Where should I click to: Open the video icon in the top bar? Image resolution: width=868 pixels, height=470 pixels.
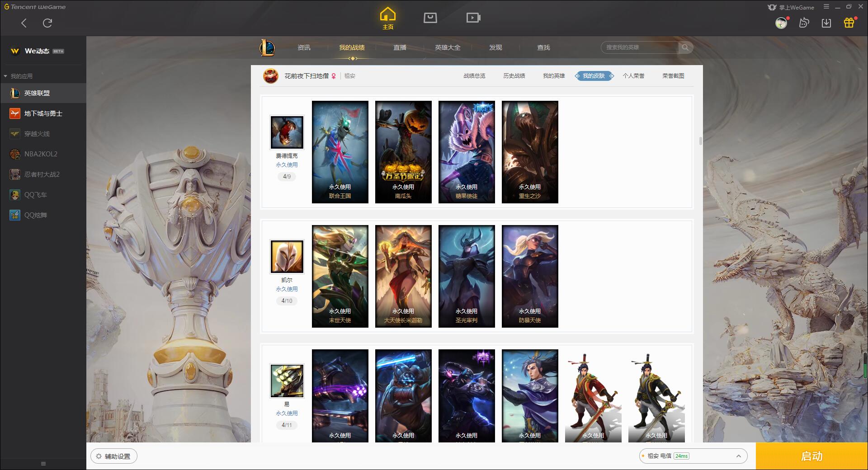click(x=473, y=18)
